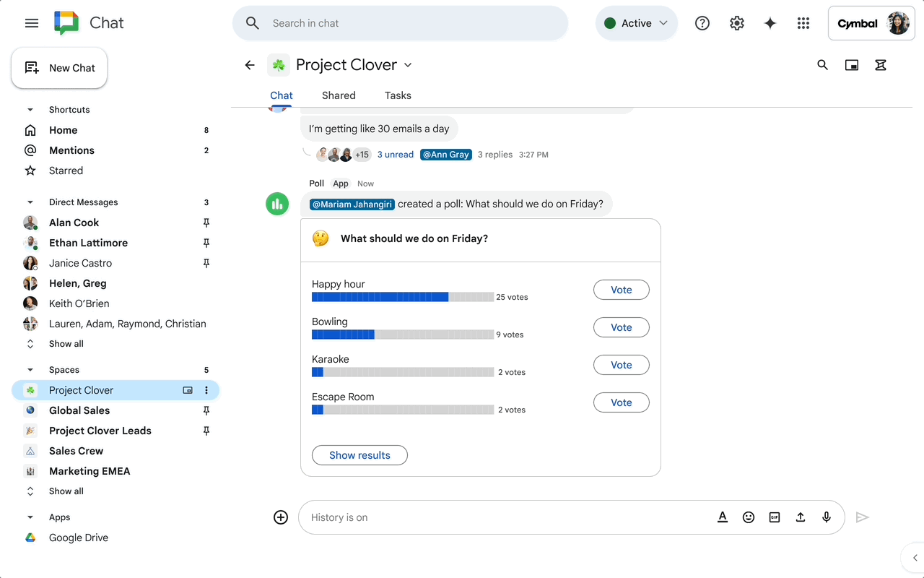Screen dimensions: 924x578
Task: Unpin Alan Cook from Direct Messages
Action: (206, 222)
